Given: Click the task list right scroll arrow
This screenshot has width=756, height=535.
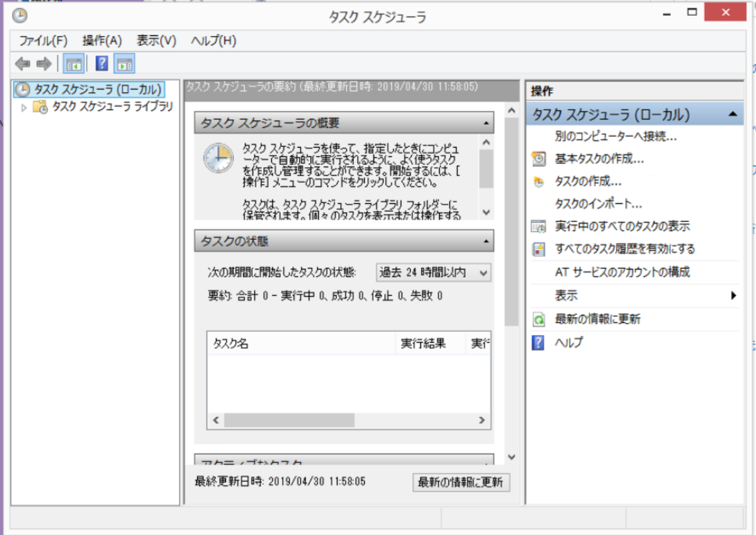Looking at the screenshot, I should [481, 420].
